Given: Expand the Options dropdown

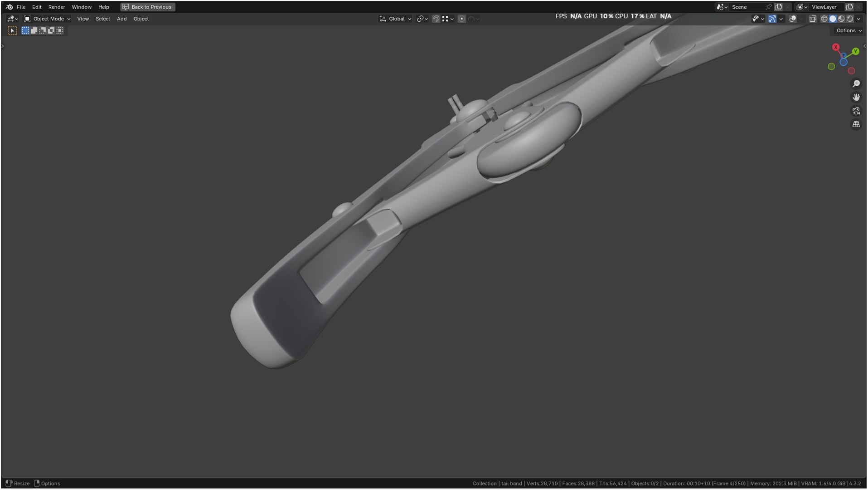Looking at the screenshot, I should point(849,30).
